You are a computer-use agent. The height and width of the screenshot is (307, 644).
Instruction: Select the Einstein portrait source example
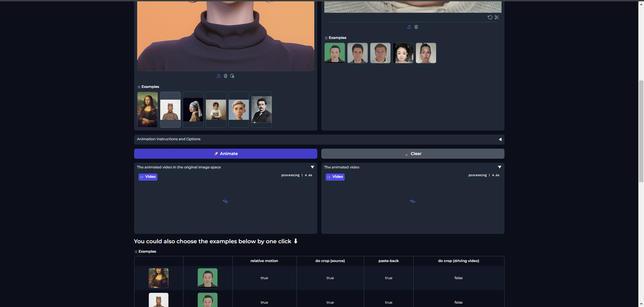coord(262,109)
